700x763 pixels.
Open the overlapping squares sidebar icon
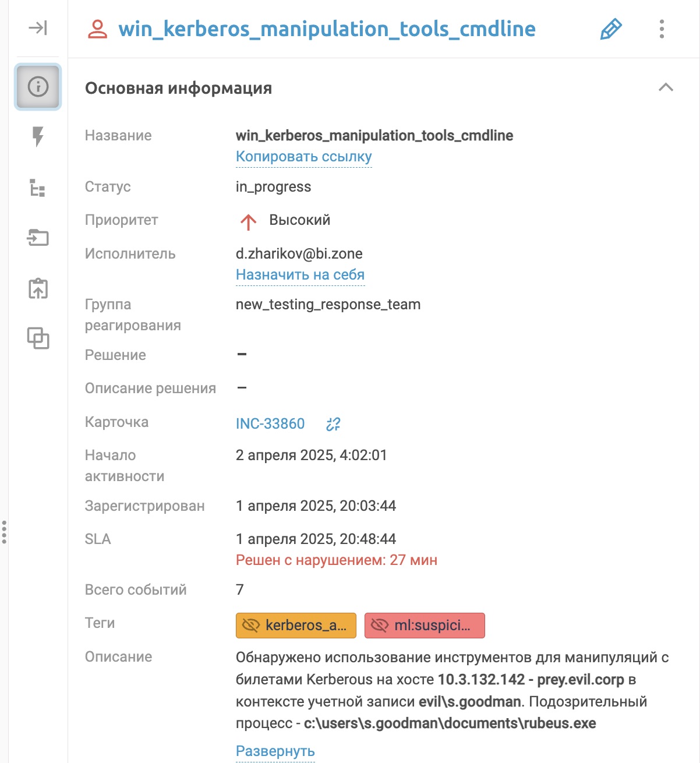[38, 338]
